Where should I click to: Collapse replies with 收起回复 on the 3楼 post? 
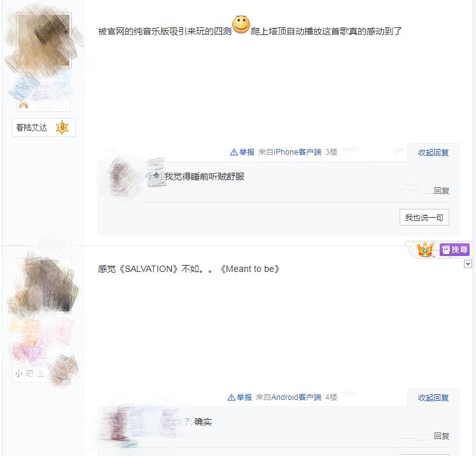click(433, 152)
